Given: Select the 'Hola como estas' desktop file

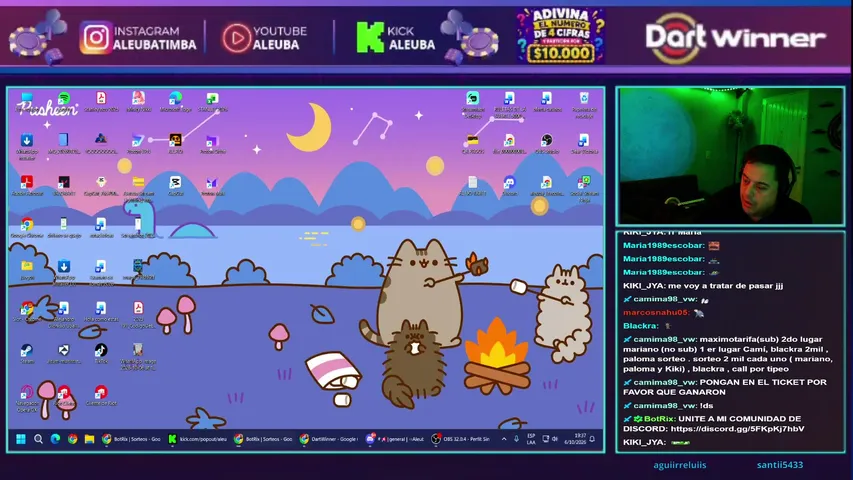Looking at the screenshot, I should tap(101, 311).
